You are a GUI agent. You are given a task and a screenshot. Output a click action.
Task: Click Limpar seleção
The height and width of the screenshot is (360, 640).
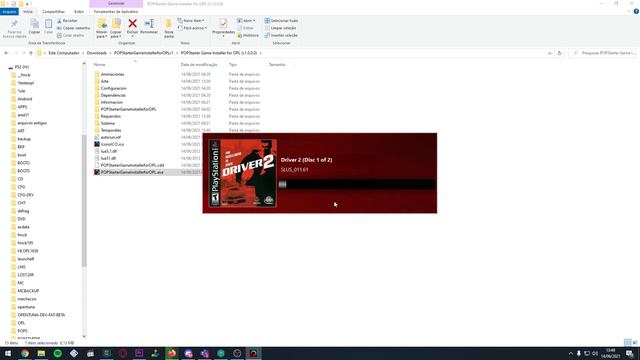tap(281, 28)
